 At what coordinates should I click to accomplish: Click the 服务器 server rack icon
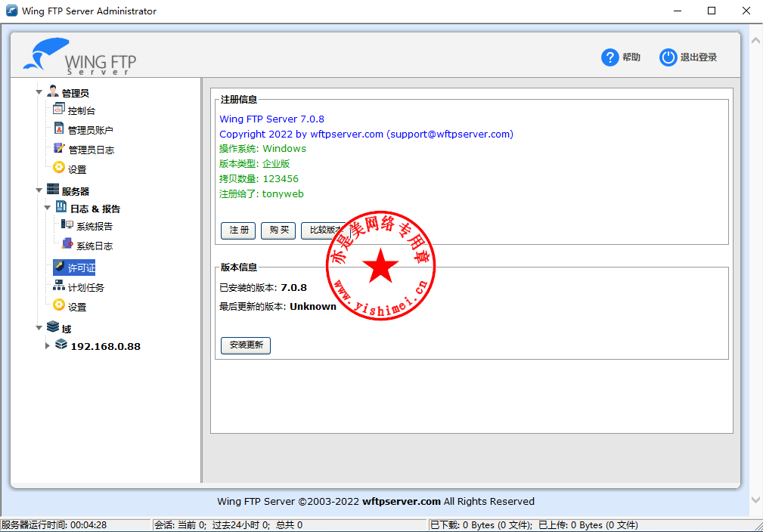52,189
